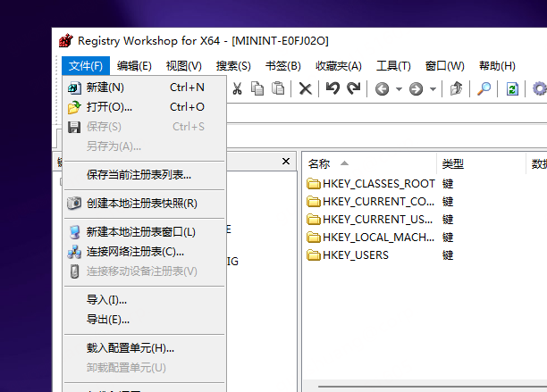Open the Forward button history dropdown arrow
Image resolution: width=547 pixels, height=392 pixels.
pyautogui.click(x=433, y=88)
